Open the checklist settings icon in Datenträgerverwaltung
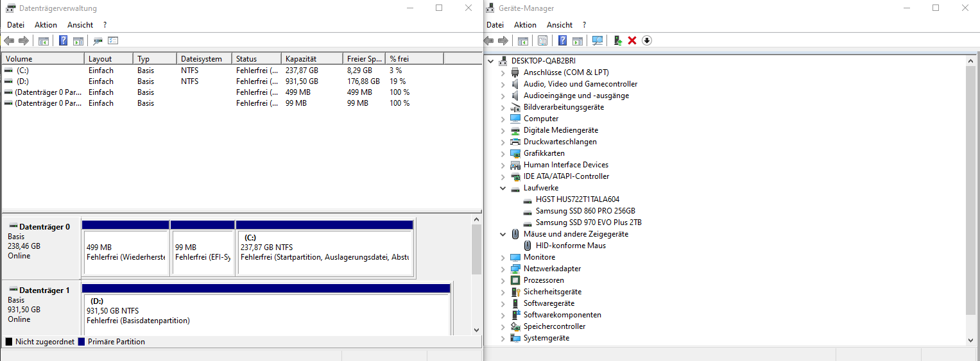 coord(113,40)
